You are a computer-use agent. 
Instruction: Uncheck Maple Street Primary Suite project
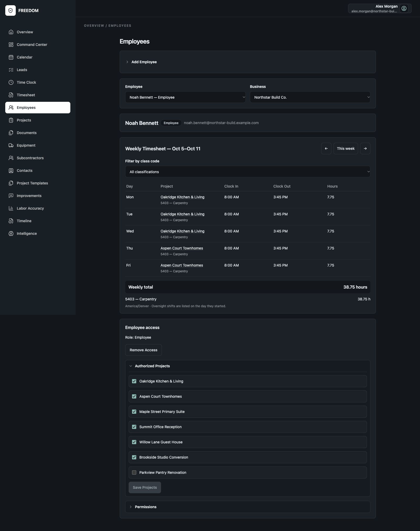(x=134, y=412)
